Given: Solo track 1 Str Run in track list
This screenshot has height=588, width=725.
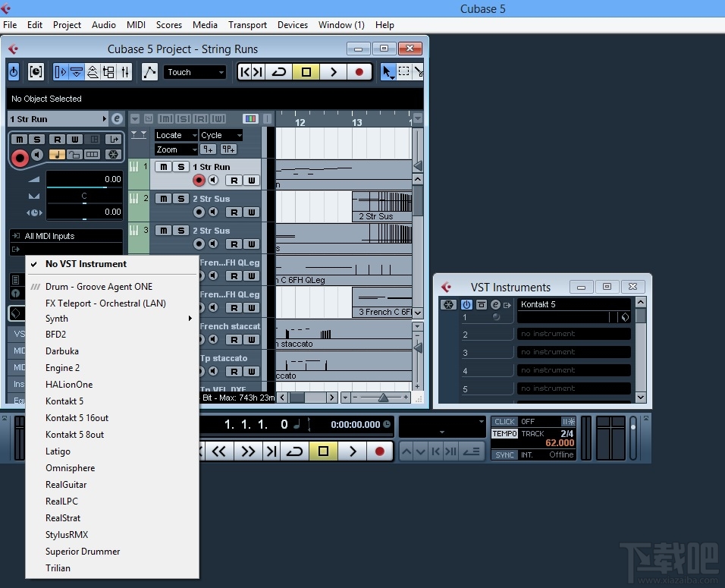Looking at the screenshot, I should point(180,167).
